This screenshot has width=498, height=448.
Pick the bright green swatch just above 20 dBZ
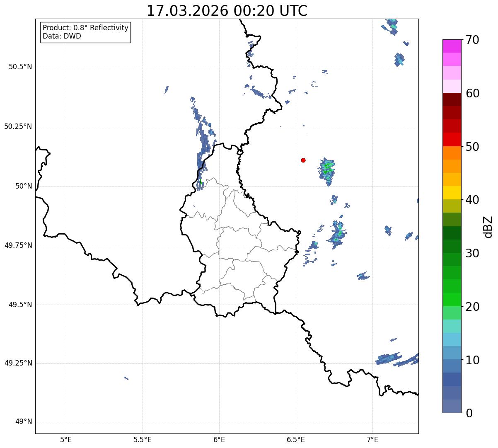(452, 300)
